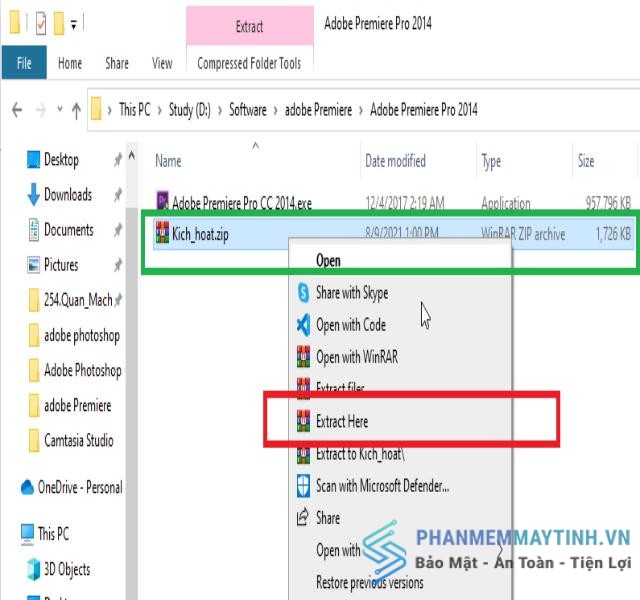Open Documents in the navigation pane

(69, 230)
